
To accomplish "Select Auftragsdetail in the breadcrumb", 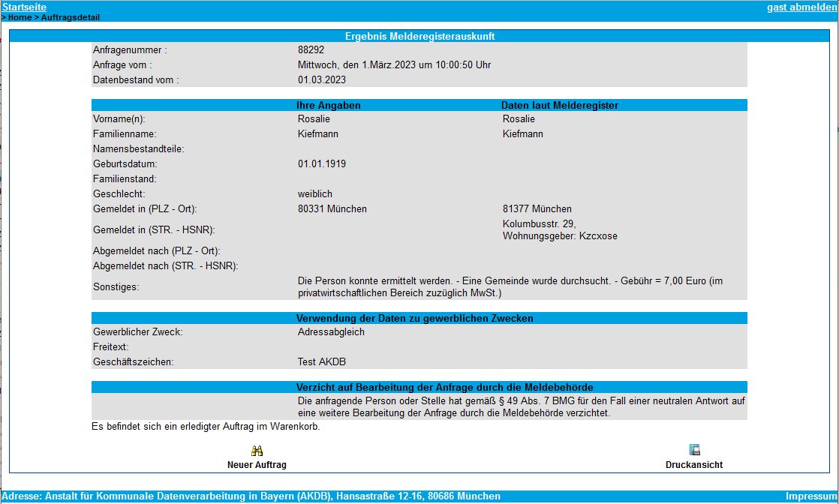I will (70, 17).
